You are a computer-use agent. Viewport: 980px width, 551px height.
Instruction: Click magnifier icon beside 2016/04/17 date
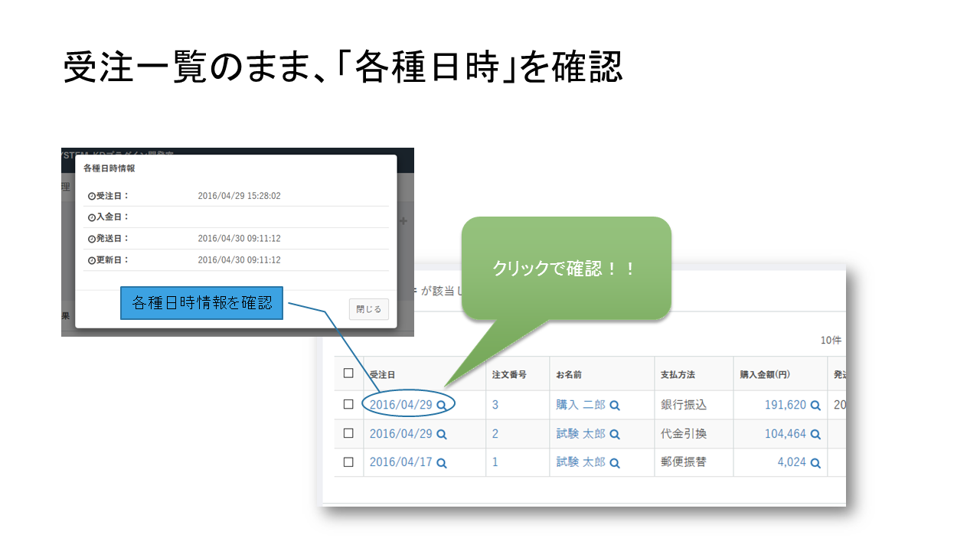[441, 463]
